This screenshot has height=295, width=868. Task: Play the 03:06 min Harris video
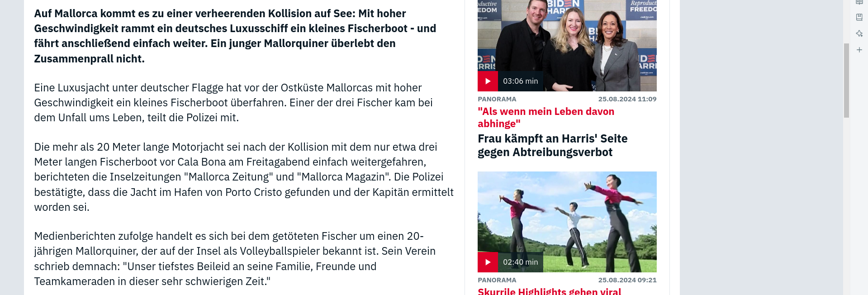tap(488, 81)
